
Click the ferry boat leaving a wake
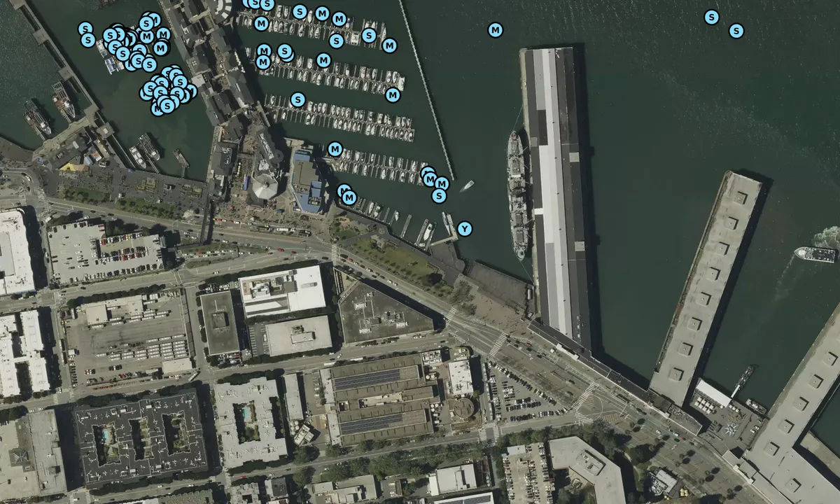click(815, 254)
